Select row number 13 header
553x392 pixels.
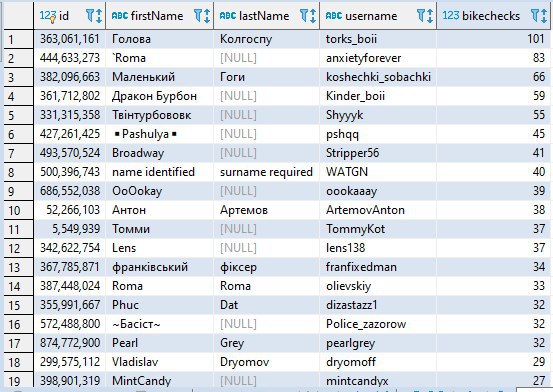[x=19, y=268]
